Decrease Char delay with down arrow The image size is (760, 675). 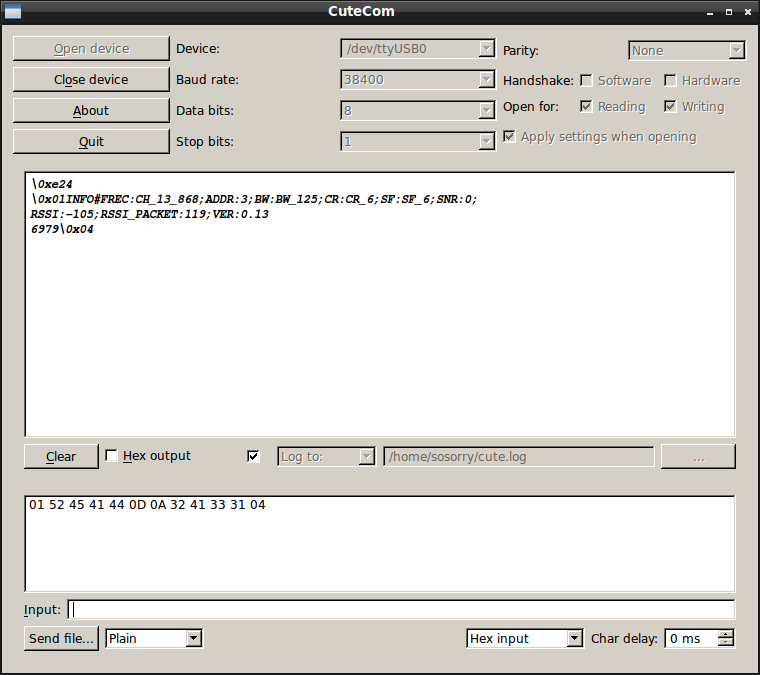[726, 643]
